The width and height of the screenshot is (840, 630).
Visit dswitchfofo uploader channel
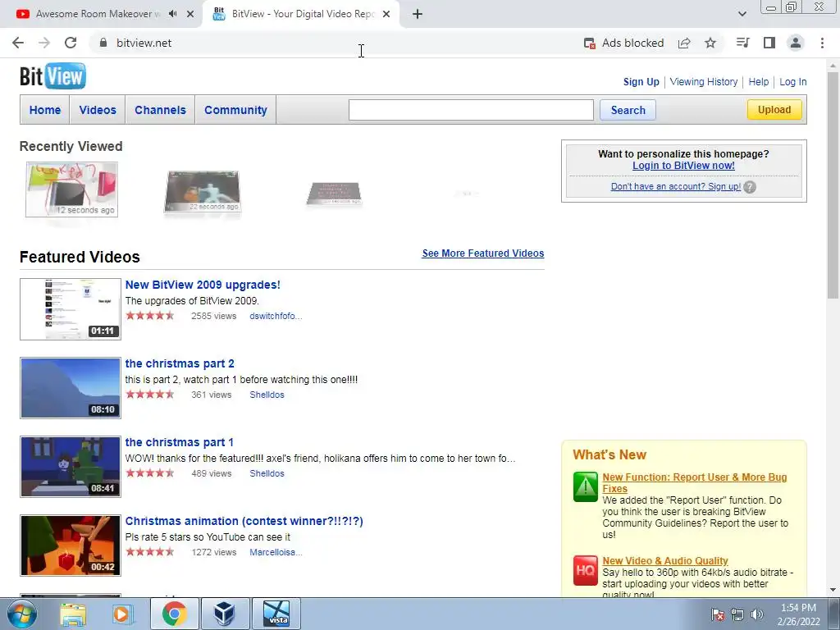(276, 316)
